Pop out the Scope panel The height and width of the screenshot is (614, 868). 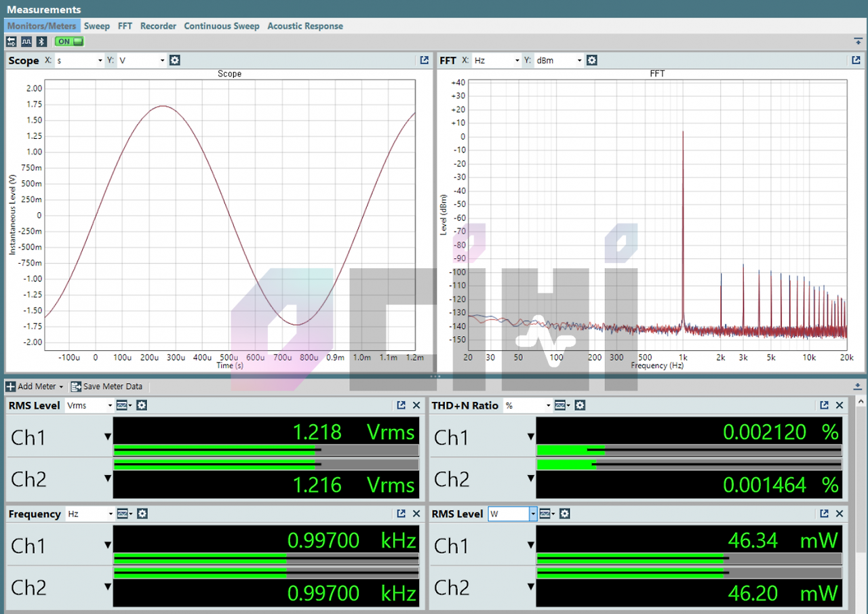point(425,60)
